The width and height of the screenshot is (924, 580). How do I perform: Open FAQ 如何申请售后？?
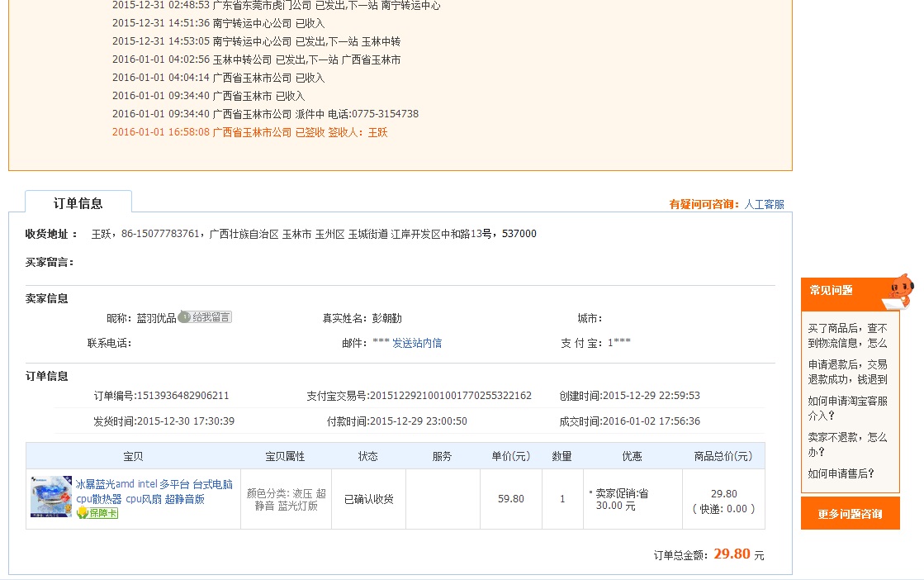(x=841, y=473)
